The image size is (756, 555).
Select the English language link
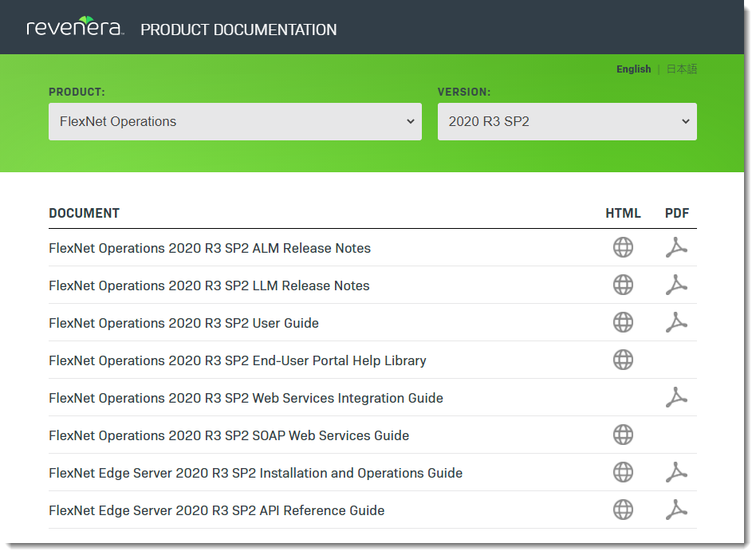(633, 69)
